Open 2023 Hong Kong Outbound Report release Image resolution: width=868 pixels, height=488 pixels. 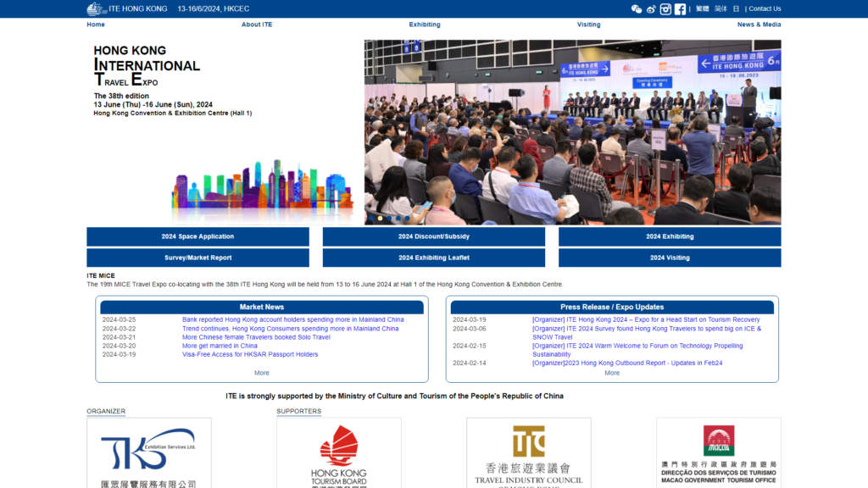click(627, 363)
